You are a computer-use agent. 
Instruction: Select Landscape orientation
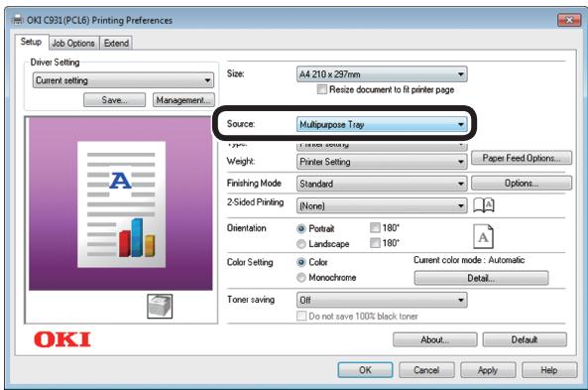click(301, 244)
